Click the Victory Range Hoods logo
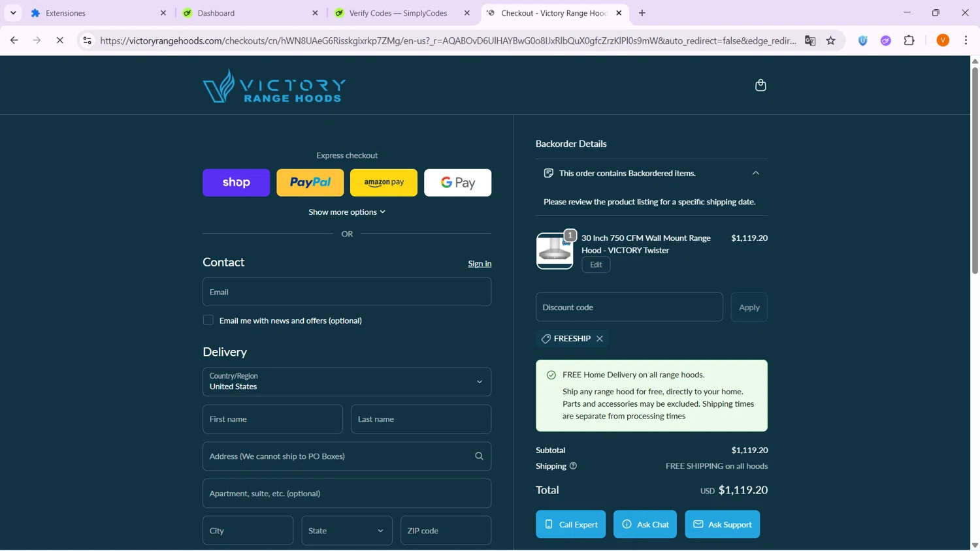 pos(274,86)
